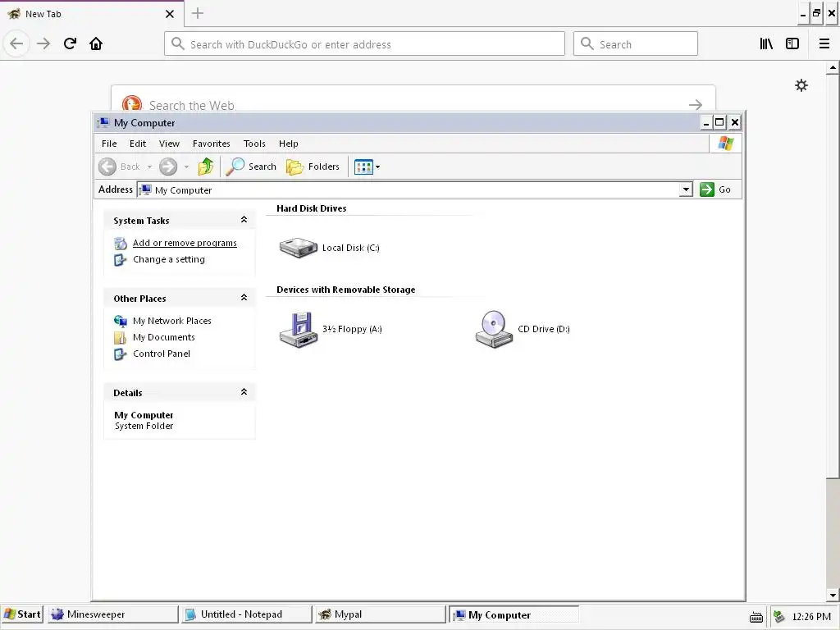This screenshot has height=630, width=840.
Task: Click the My Computer title bar icon
Action: [103, 123]
